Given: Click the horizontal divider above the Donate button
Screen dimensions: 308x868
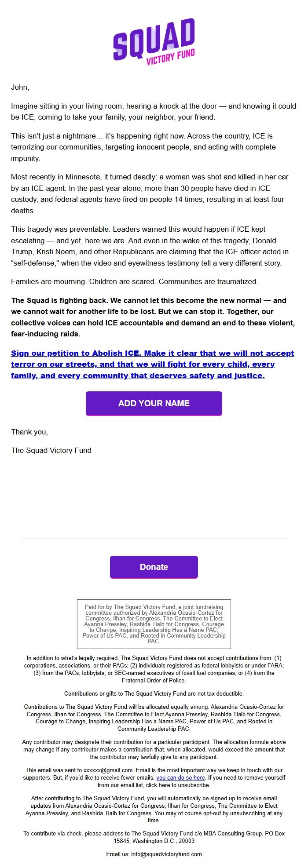Looking at the screenshot, I should (x=154, y=537).
